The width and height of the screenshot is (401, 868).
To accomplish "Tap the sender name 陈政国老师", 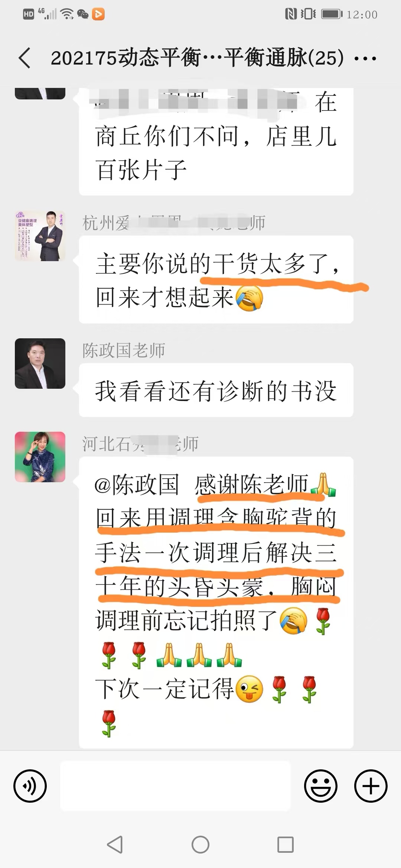I will pos(124,350).
